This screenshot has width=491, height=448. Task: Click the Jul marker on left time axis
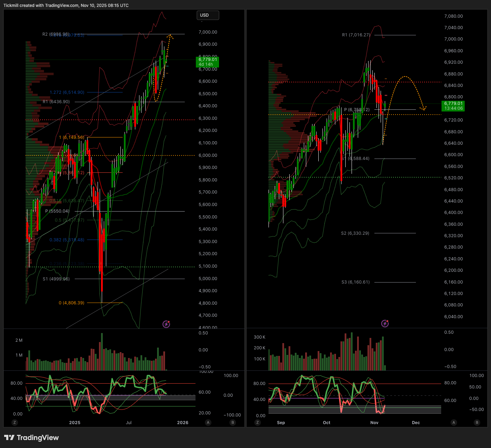point(129,422)
